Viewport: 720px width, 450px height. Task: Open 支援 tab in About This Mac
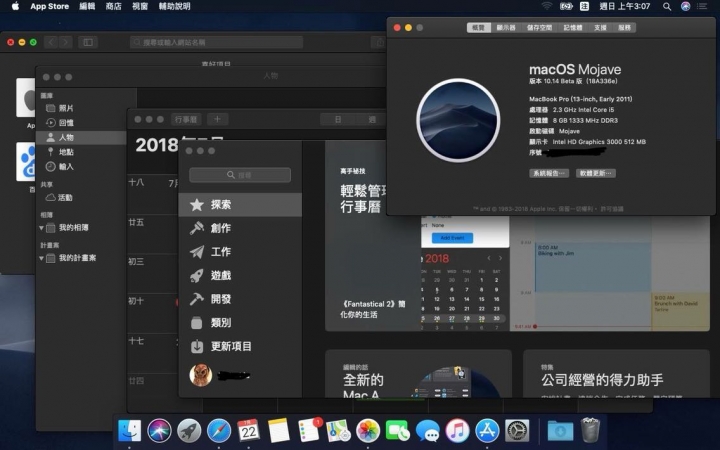[x=600, y=28]
